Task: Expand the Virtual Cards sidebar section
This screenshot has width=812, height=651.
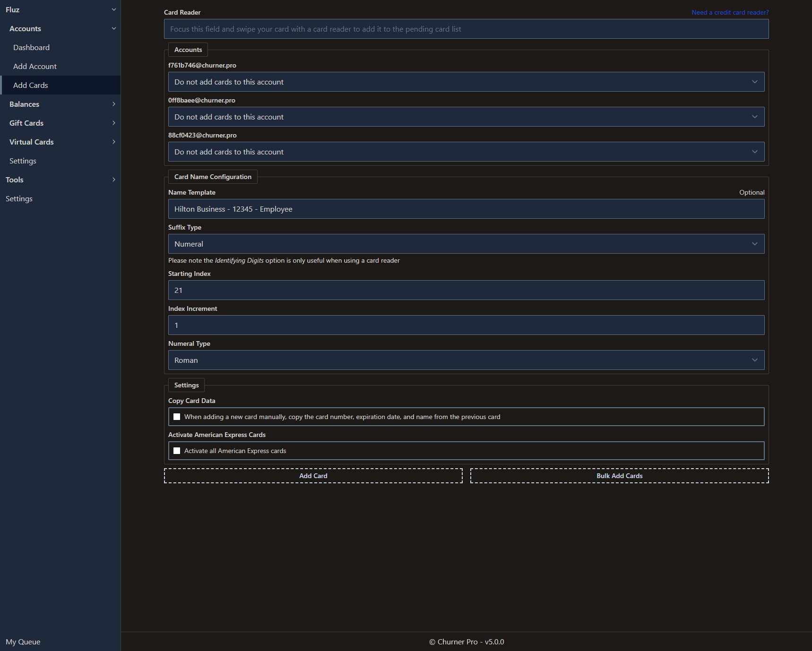Action: (x=113, y=142)
